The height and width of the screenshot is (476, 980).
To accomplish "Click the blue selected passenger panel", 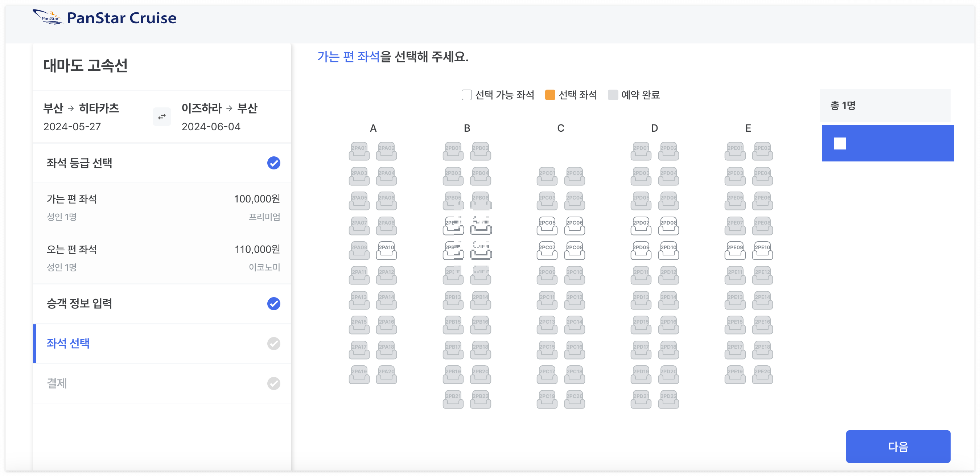I will coord(888,143).
